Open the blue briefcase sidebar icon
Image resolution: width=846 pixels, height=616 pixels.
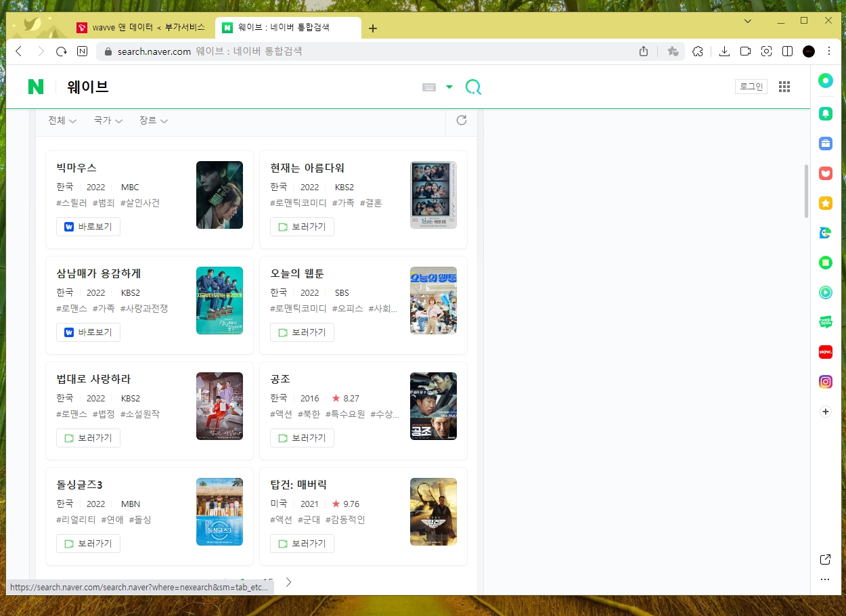(825, 144)
